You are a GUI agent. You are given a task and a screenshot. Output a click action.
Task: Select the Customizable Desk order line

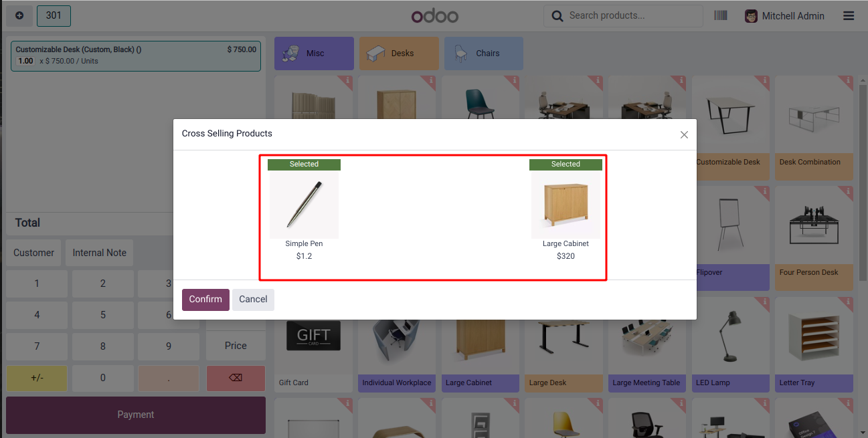coord(136,56)
